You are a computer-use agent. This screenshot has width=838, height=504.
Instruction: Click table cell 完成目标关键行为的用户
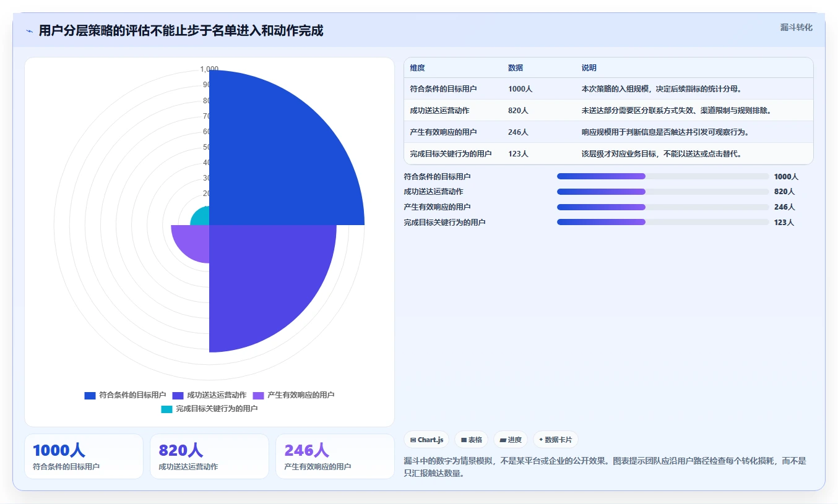pos(451,154)
